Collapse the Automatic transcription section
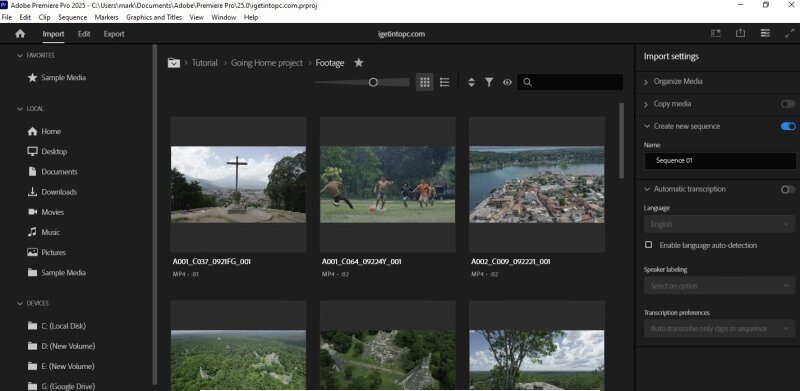The height and width of the screenshot is (391, 800). point(647,189)
